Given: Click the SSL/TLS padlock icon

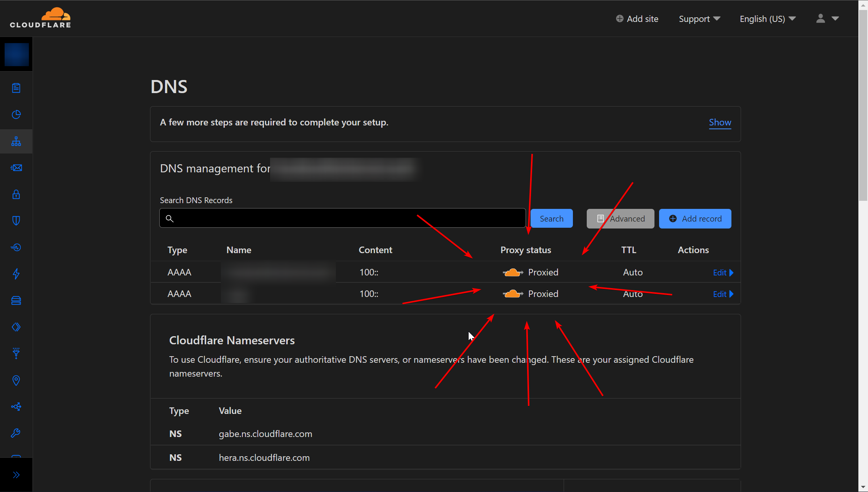Looking at the screenshot, I should point(16,194).
